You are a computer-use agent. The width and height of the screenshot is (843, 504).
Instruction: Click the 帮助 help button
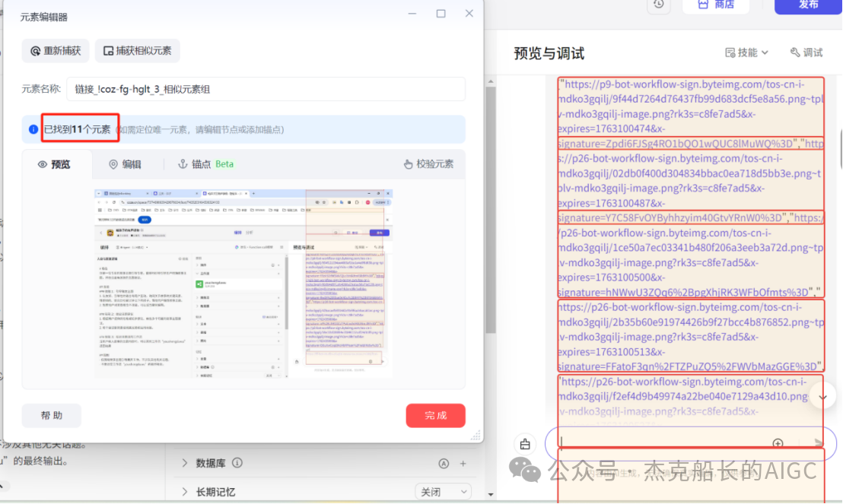pyautogui.click(x=51, y=415)
